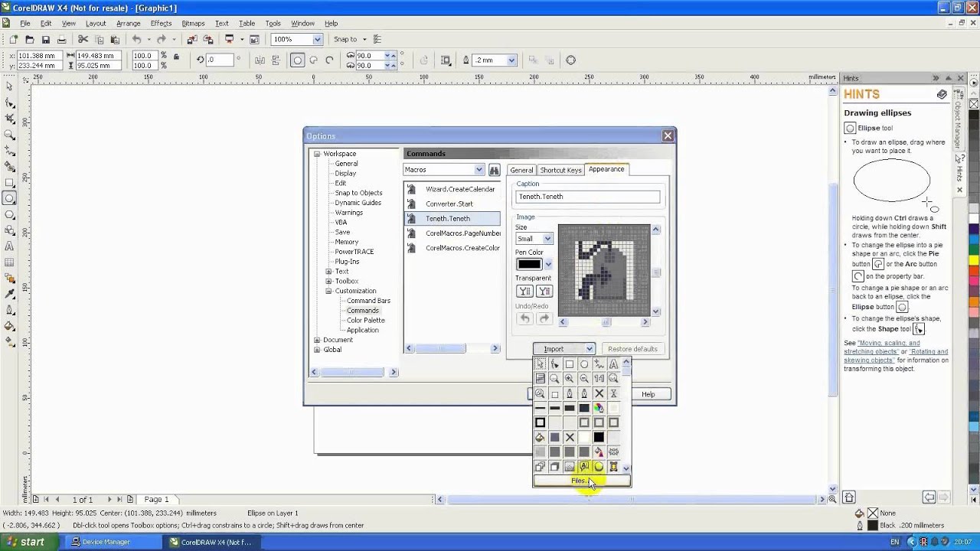Open the Bitmaps menu
The image size is (980, 551).
pyautogui.click(x=193, y=24)
